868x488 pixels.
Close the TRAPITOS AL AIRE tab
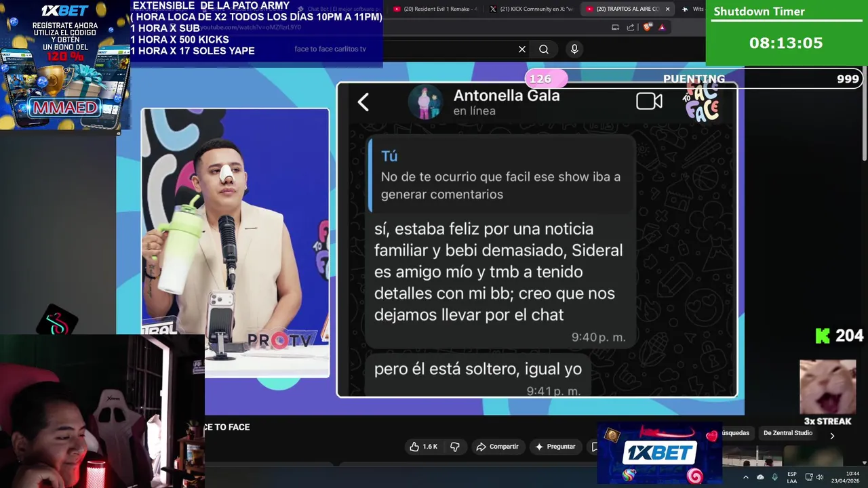(x=667, y=9)
